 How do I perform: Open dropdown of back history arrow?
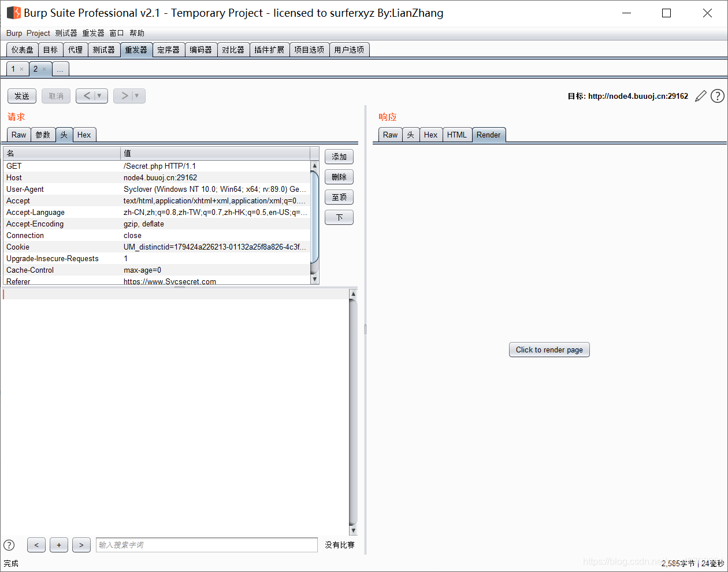[x=101, y=96]
